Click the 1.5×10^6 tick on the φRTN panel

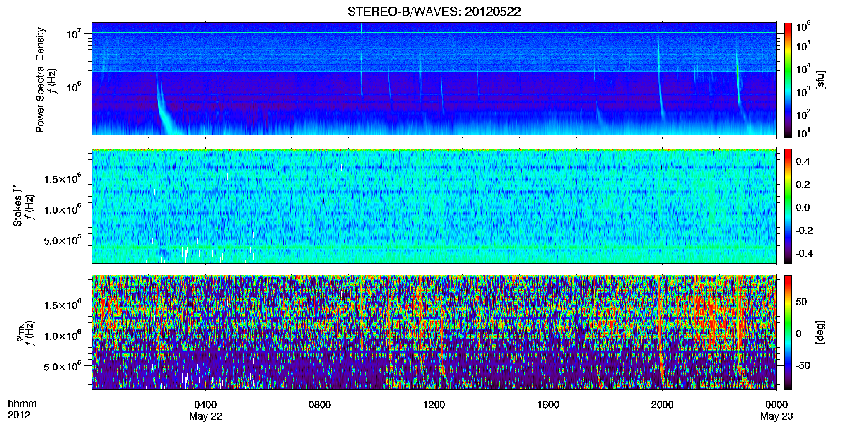[x=62, y=305]
